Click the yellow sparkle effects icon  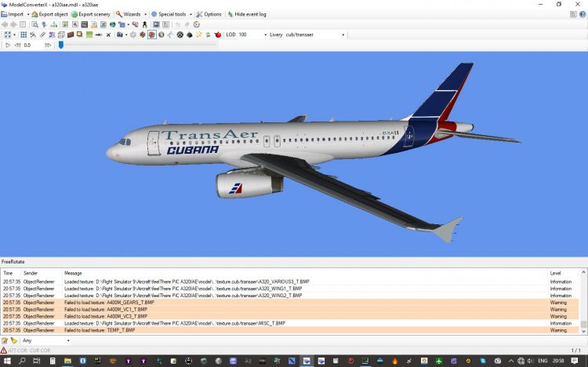(199, 35)
